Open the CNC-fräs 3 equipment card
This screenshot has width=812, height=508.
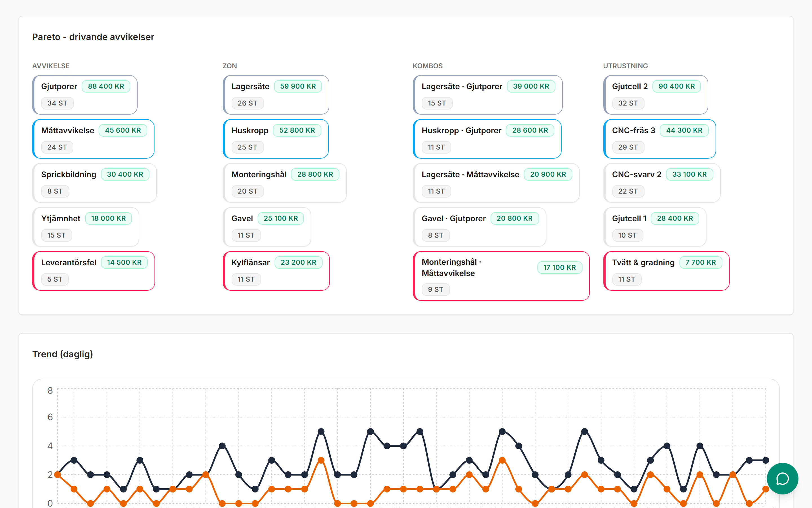[x=659, y=139]
